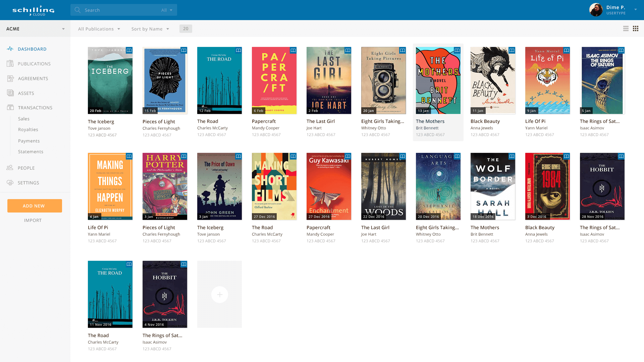644x362 pixels.
Task: Expand the user account menu arrow
Action: click(x=636, y=10)
